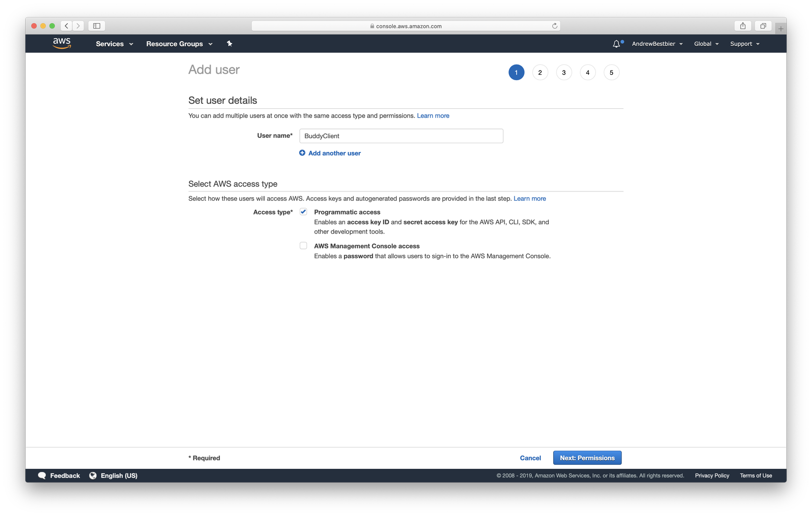Click the * Required footer note
The height and width of the screenshot is (516, 812).
click(x=204, y=458)
